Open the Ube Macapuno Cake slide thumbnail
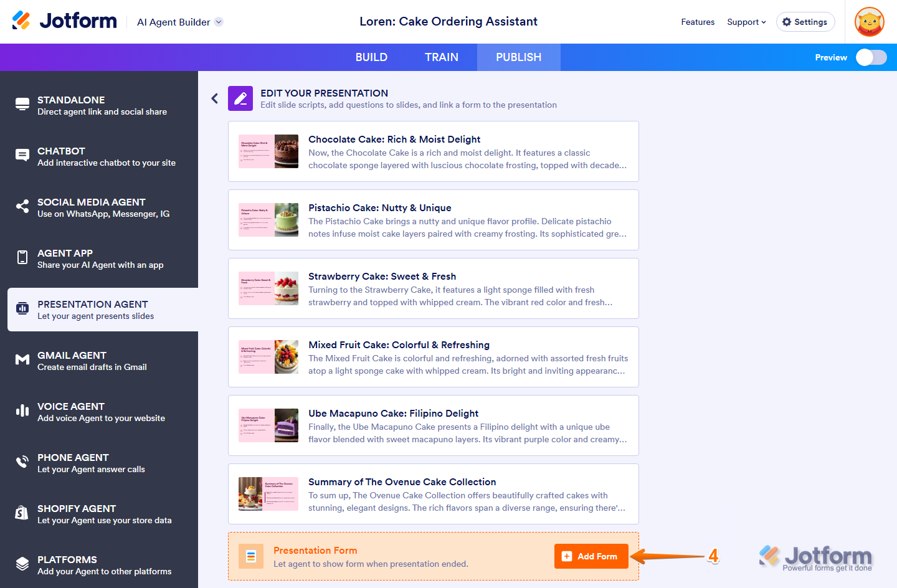The height and width of the screenshot is (588, 897). coord(268,425)
